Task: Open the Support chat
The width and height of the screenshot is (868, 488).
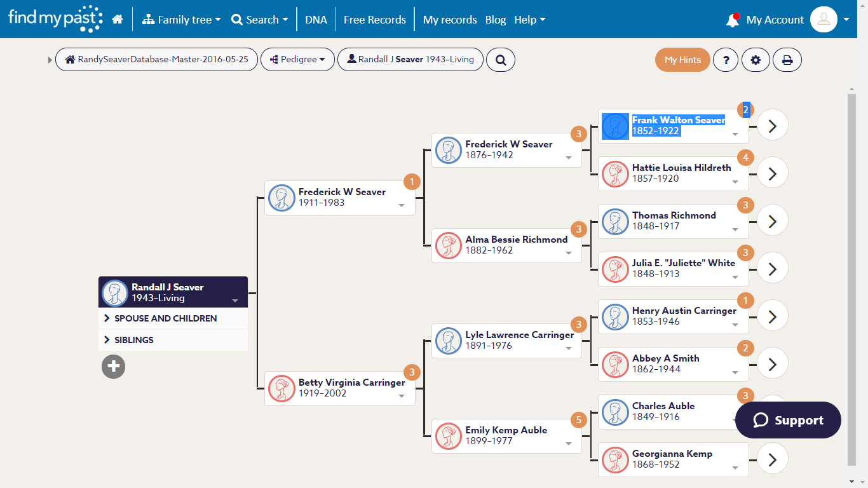Action: click(x=788, y=420)
